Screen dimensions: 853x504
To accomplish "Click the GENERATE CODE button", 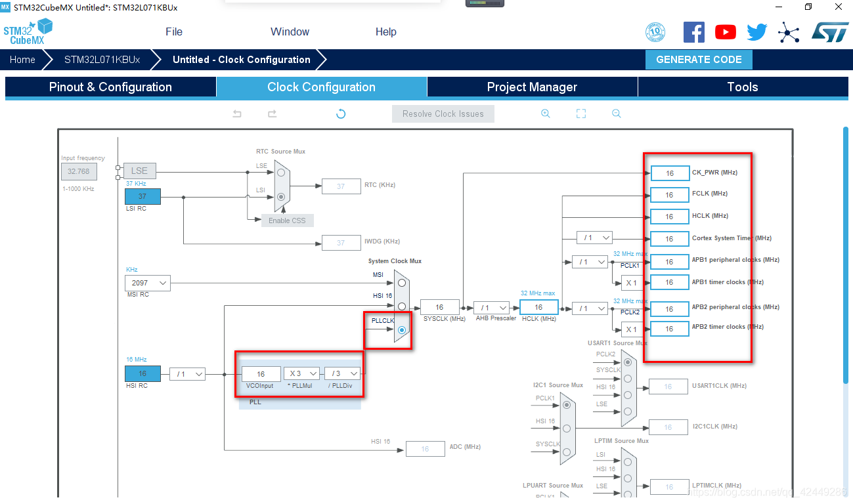I will tap(699, 59).
